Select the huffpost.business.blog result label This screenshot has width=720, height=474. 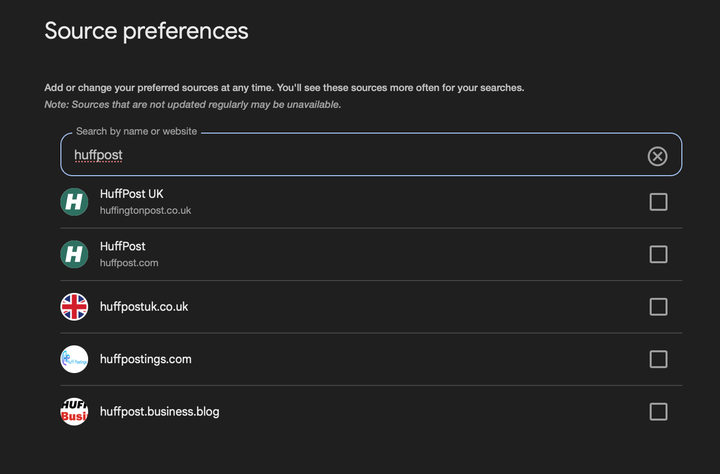(159, 411)
